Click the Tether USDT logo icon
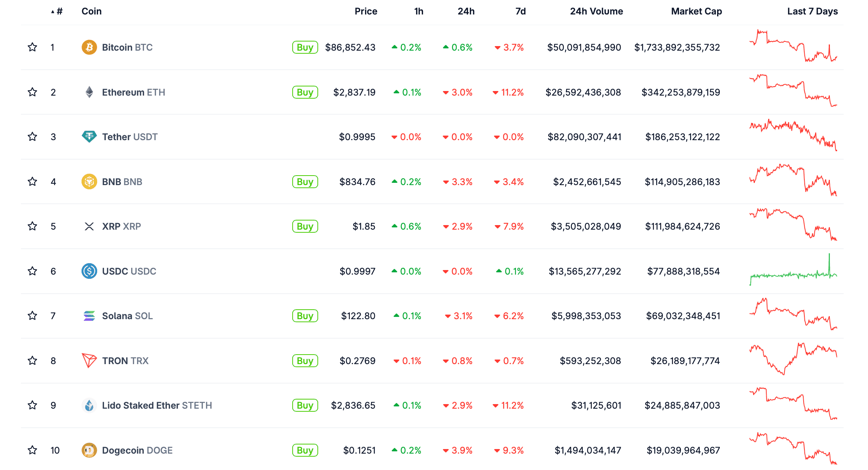The width and height of the screenshot is (868, 470). point(89,136)
